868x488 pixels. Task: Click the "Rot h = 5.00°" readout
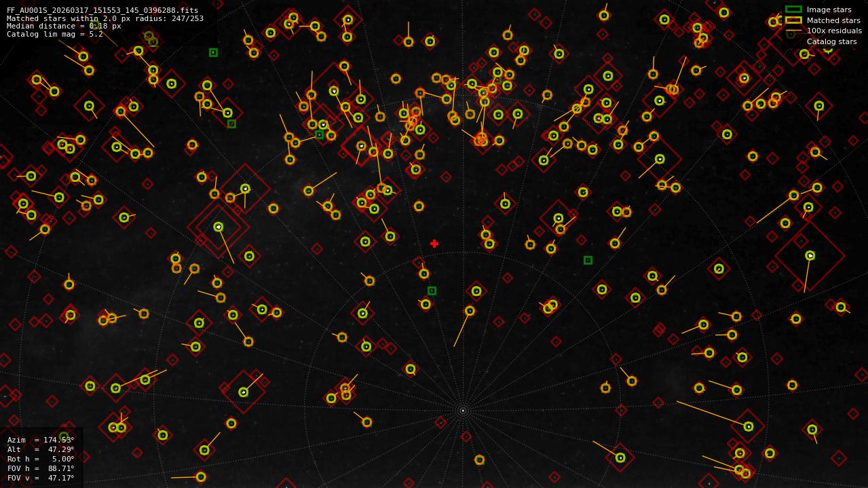point(41,459)
